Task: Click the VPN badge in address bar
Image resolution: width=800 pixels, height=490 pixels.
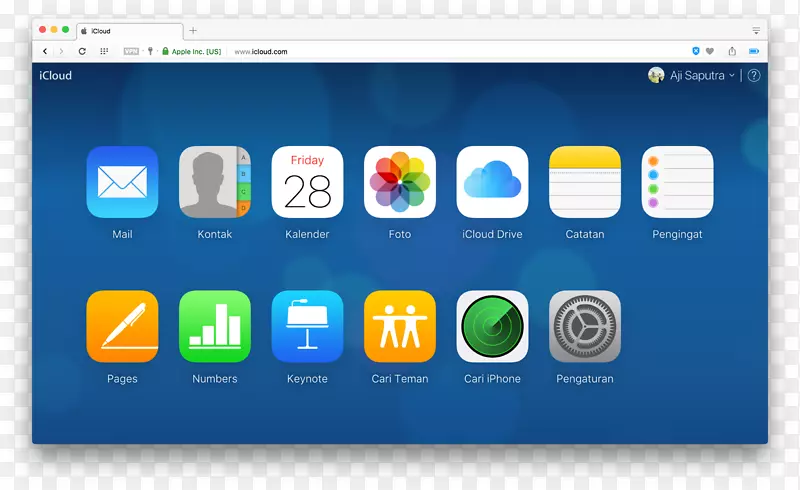Action: coord(131,51)
